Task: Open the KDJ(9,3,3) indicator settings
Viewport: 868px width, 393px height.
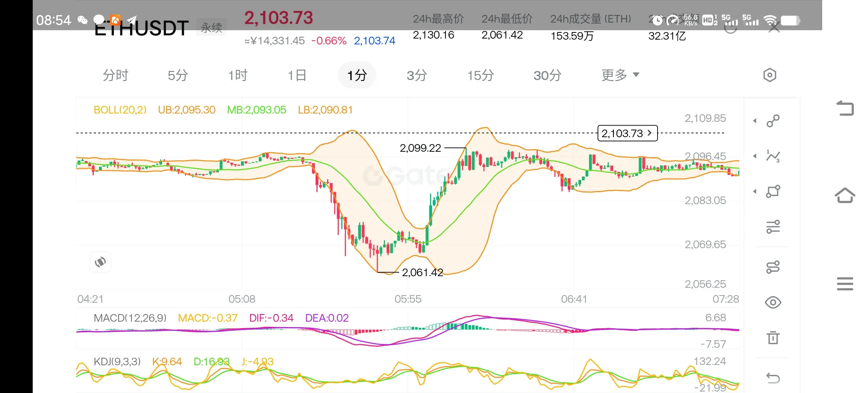Action: coord(117,362)
